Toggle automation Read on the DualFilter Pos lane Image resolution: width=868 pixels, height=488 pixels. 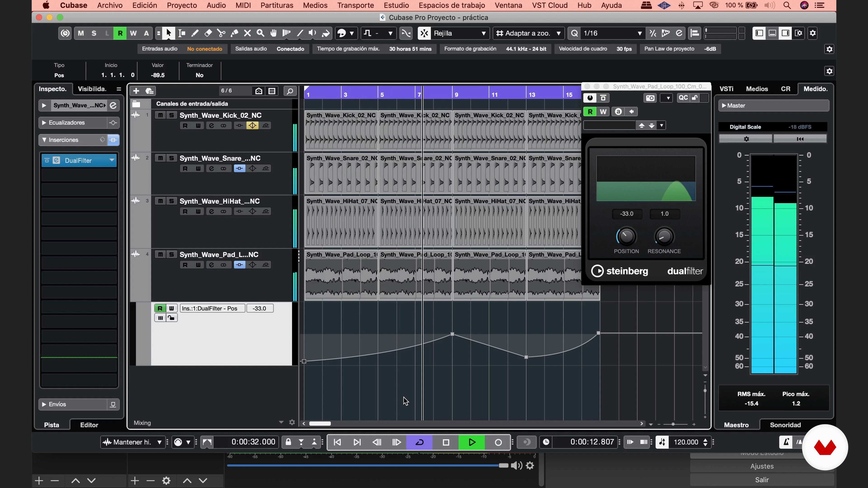[x=160, y=308]
